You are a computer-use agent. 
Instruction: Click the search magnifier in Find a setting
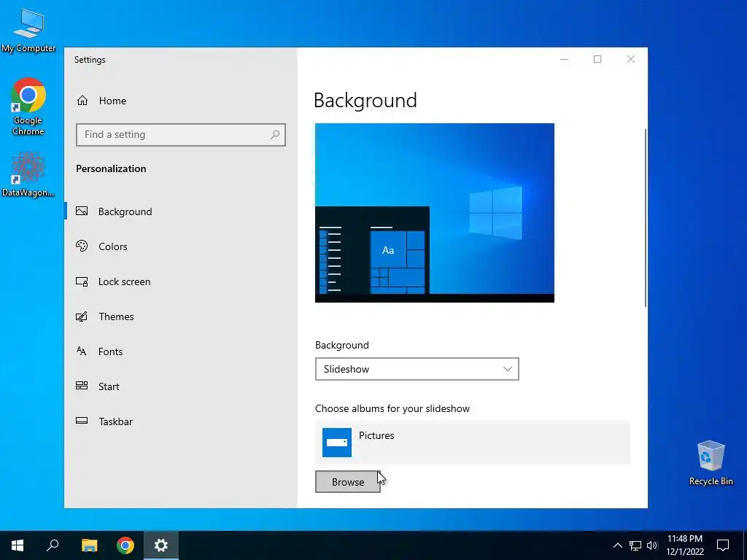pos(275,135)
